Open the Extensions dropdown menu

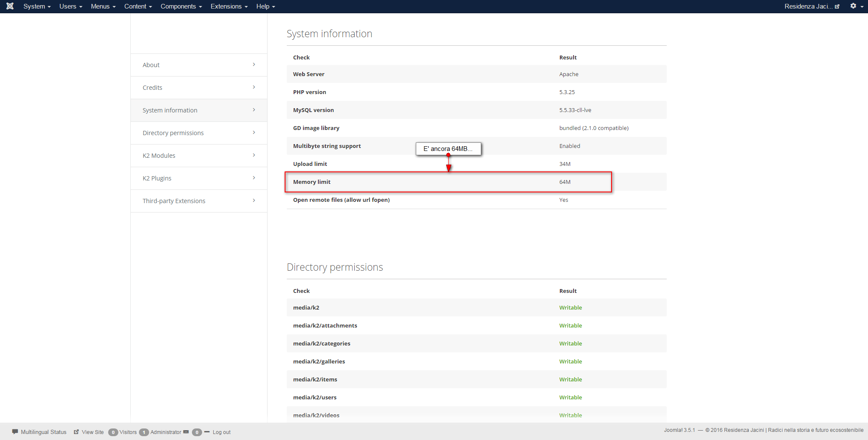pos(229,6)
